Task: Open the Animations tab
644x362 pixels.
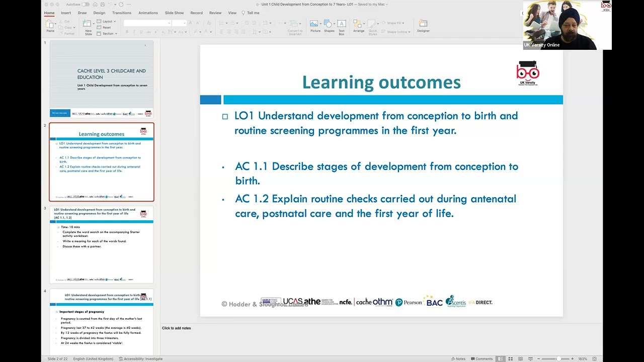Action: (x=148, y=13)
